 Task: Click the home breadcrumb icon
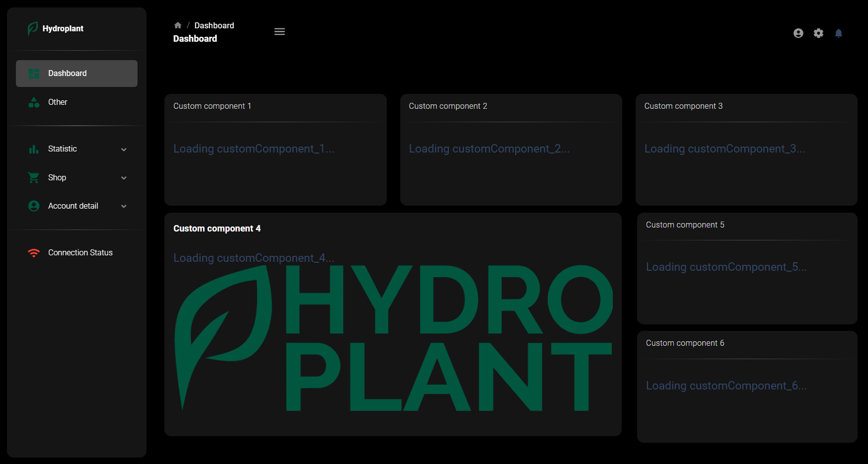coord(177,25)
